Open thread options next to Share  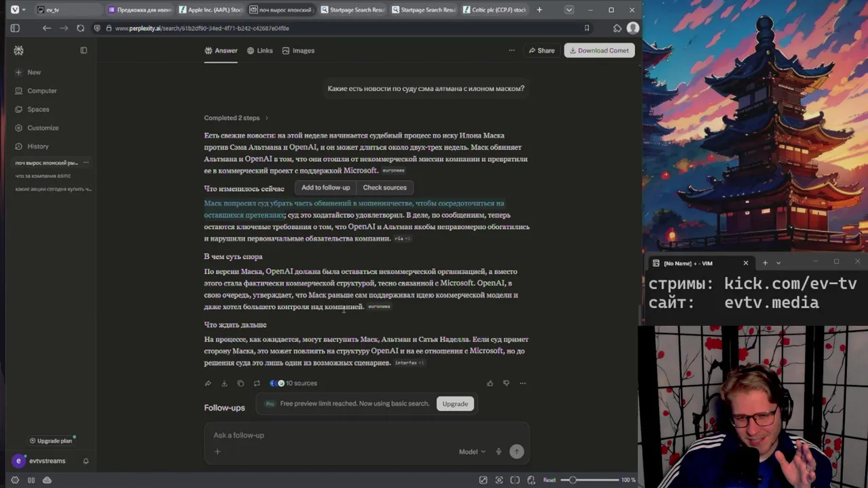pos(512,50)
